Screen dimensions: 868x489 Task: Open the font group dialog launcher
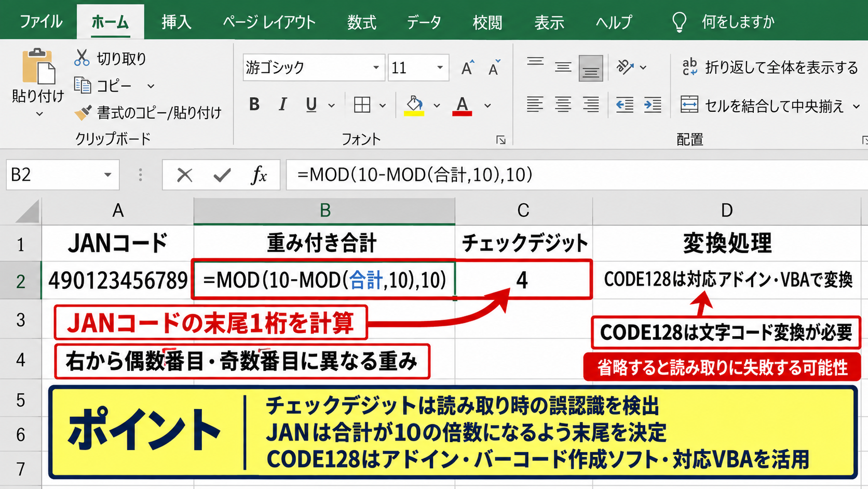[x=501, y=140]
